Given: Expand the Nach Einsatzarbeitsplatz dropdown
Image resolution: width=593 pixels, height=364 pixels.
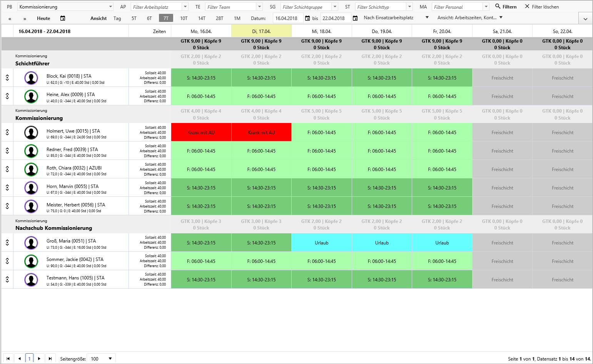Looking at the screenshot, I should point(427,18).
